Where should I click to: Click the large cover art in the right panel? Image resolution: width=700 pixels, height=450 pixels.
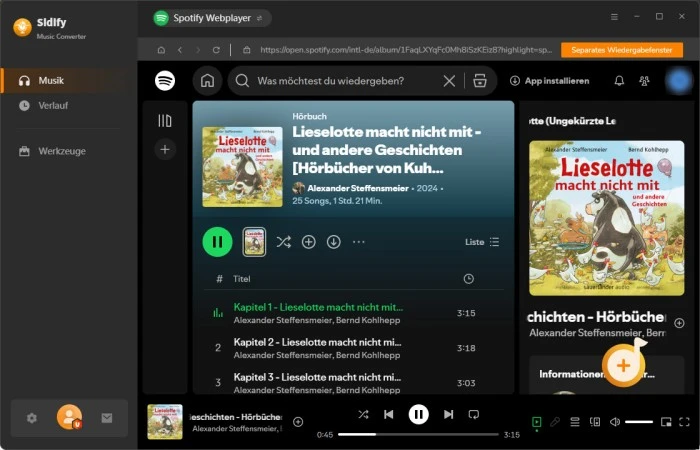606,218
